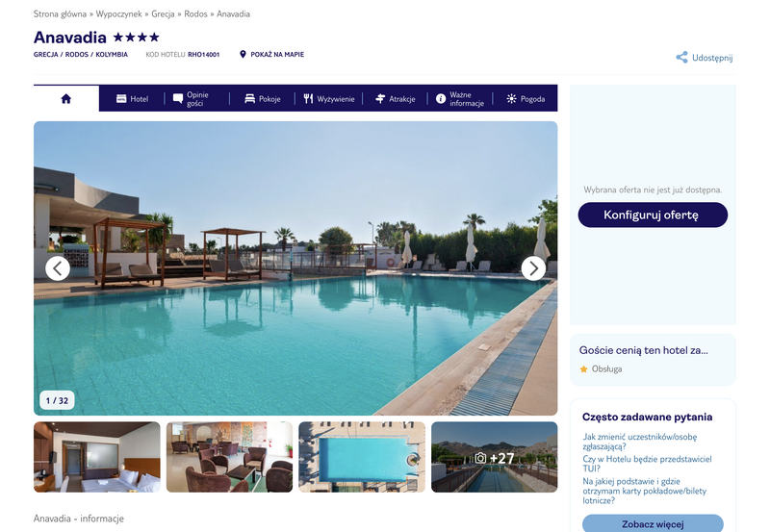The width and height of the screenshot is (770, 532).
Task: Open the FAQ link about the TUI representative
Action: click(x=647, y=464)
